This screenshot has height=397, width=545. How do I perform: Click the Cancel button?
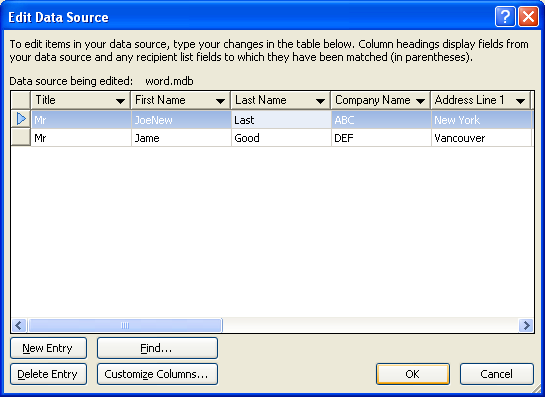[x=497, y=374]
